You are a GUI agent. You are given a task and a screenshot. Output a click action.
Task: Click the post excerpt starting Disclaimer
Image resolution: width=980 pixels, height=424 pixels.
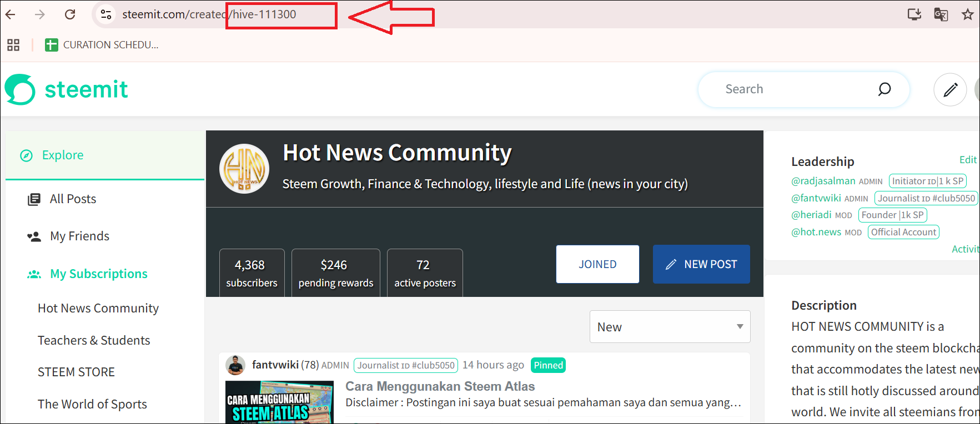(x=543, y=403)
